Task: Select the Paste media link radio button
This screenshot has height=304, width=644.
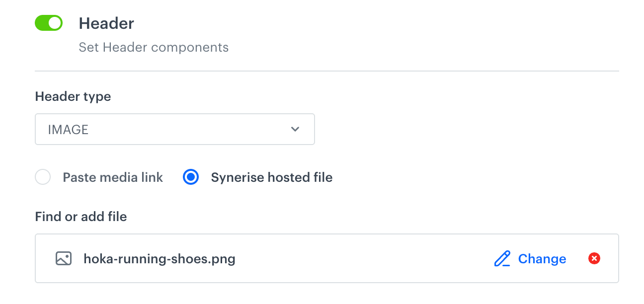Action: pyautogui.click(x=43, y=177)
